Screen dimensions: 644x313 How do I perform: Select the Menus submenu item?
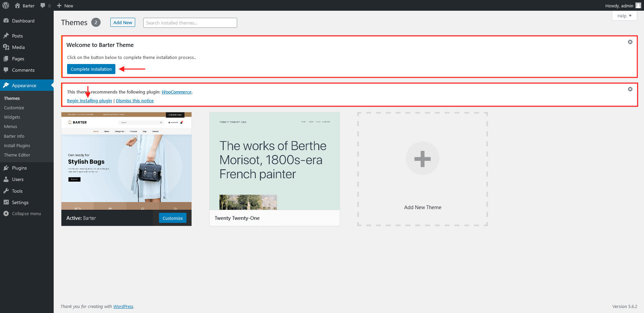(x=10, y=126)
